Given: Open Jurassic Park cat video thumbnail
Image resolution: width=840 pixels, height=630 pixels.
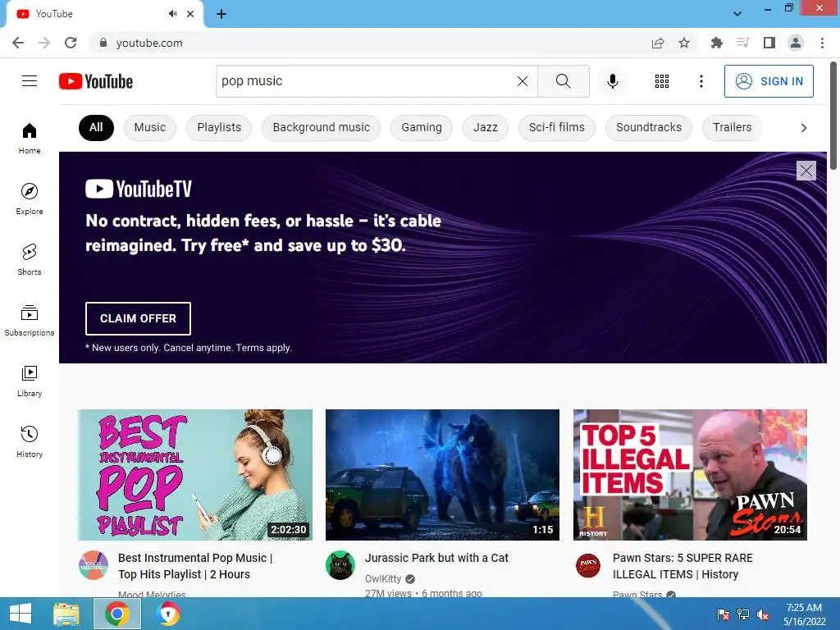Looking at the screenshot, I should (x=442, y=475).
